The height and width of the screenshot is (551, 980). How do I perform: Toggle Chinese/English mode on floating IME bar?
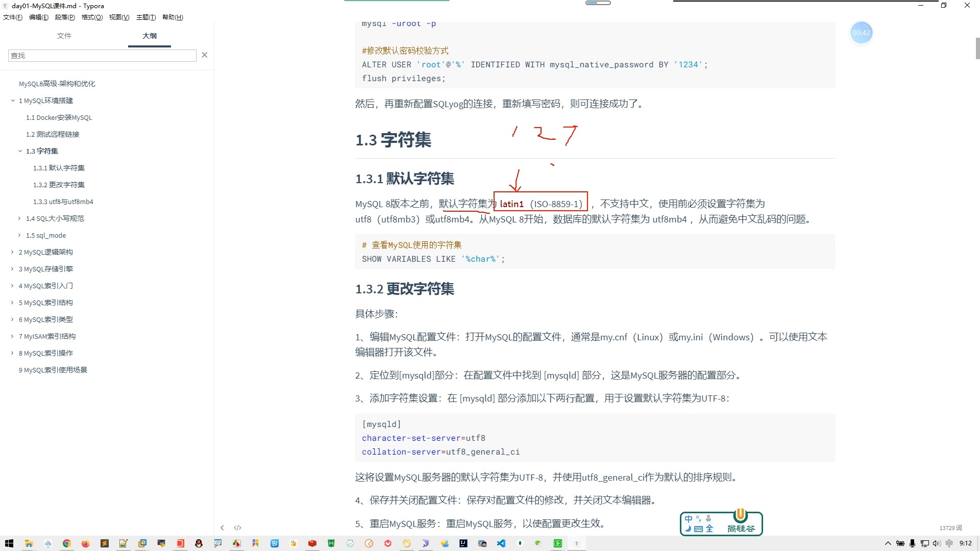pyautogui.click(x=689, y=519)
